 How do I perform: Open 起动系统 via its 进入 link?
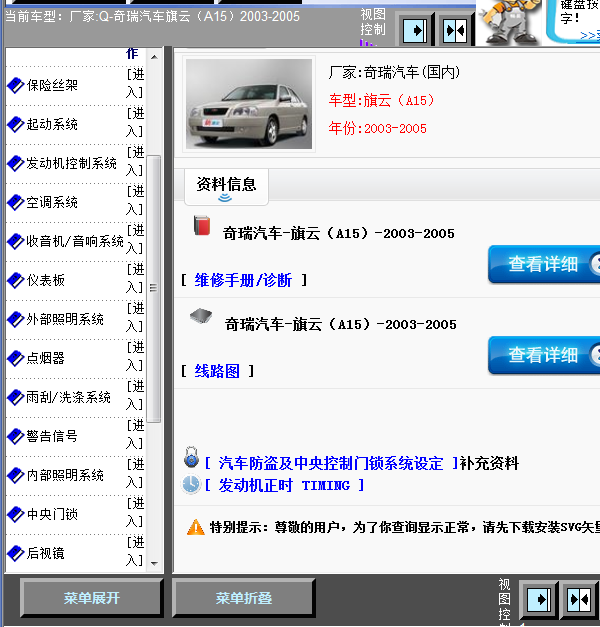pos(135,122)
